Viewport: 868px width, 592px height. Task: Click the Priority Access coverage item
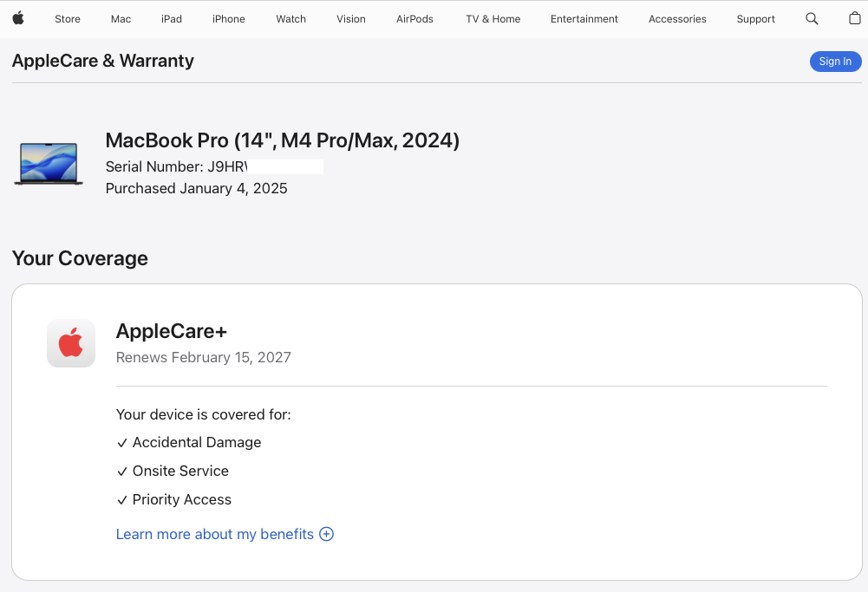174,499
